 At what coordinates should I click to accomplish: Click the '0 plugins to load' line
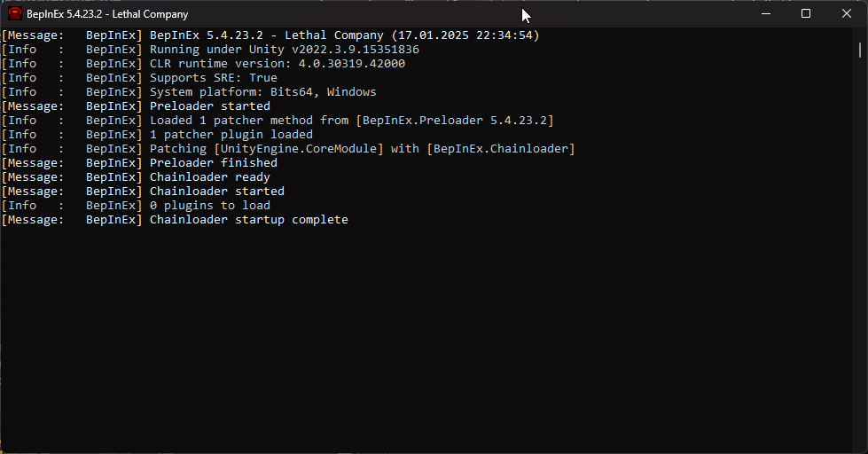point(209,206)
